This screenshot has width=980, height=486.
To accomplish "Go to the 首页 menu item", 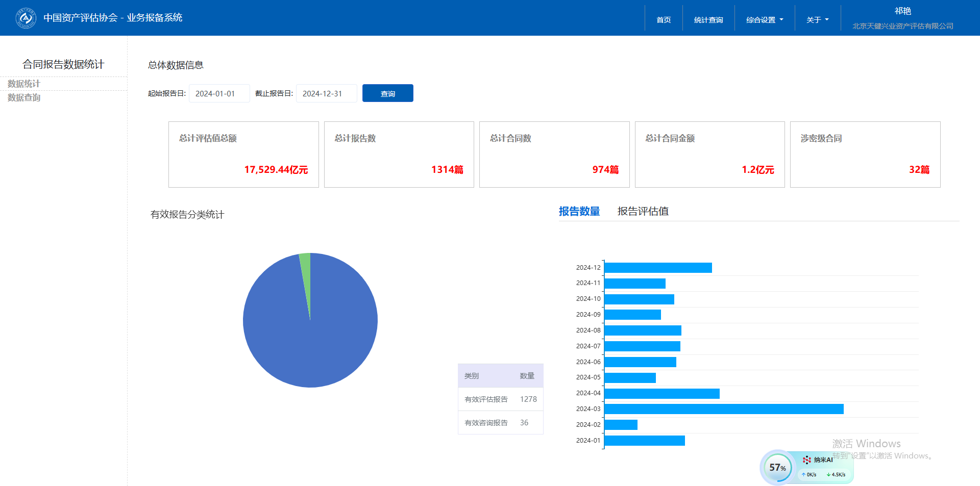I will click(x=664, y=20).
